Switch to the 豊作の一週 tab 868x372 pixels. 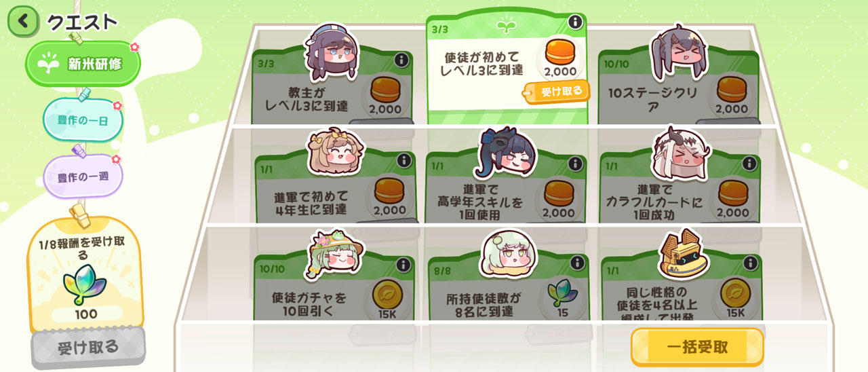tap(84, 175)
